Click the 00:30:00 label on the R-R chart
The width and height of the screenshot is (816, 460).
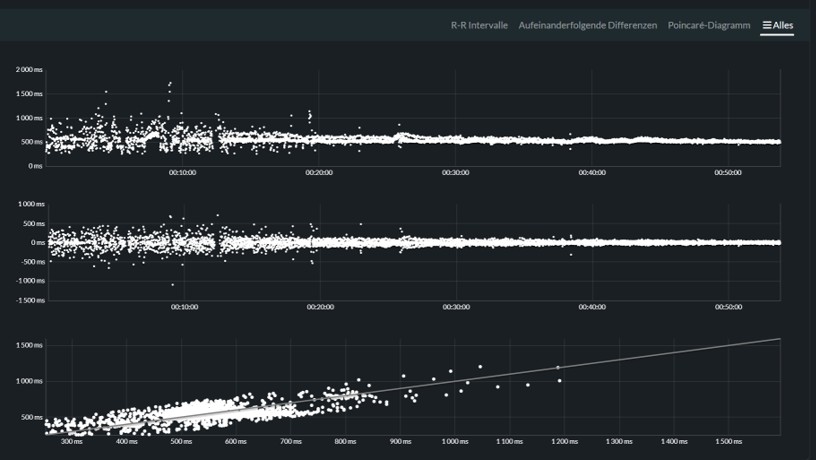coord(455,172)
